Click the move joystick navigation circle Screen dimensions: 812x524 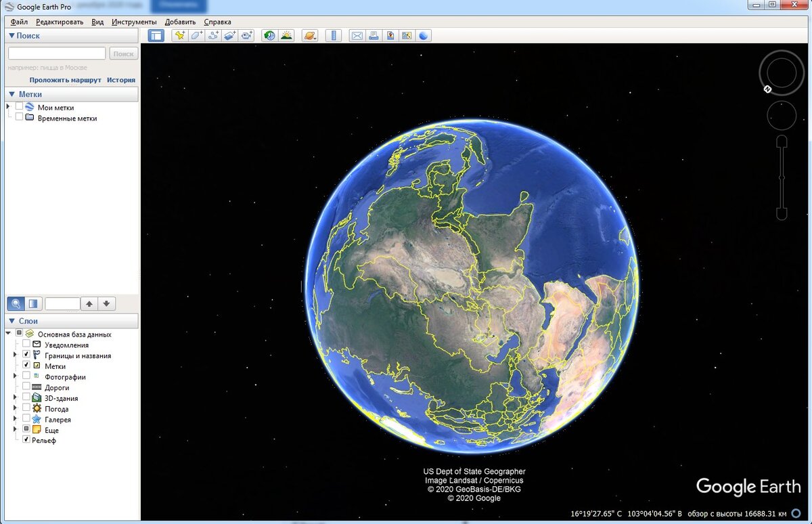782,116
